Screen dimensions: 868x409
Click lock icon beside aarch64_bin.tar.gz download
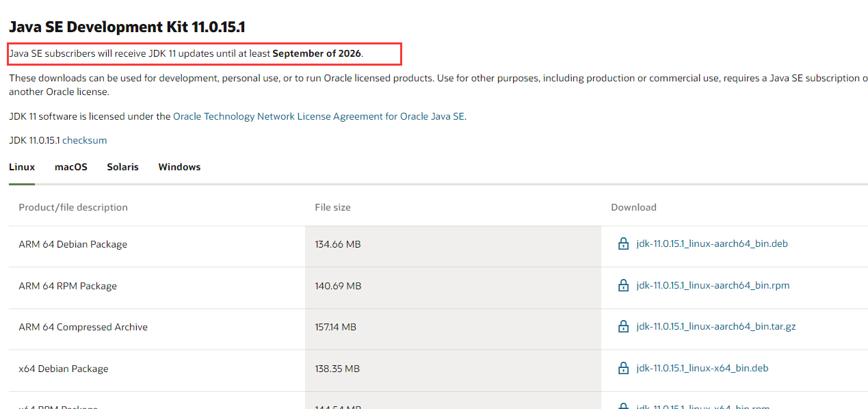tap(623, 326)
